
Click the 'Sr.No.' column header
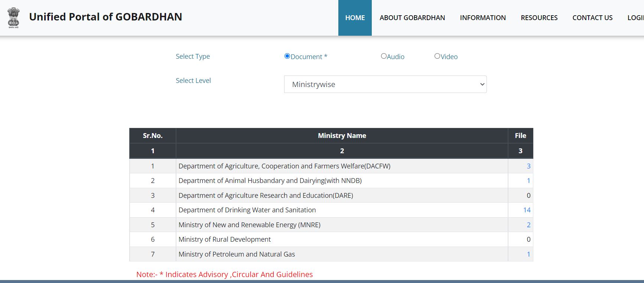click(153, 136)
